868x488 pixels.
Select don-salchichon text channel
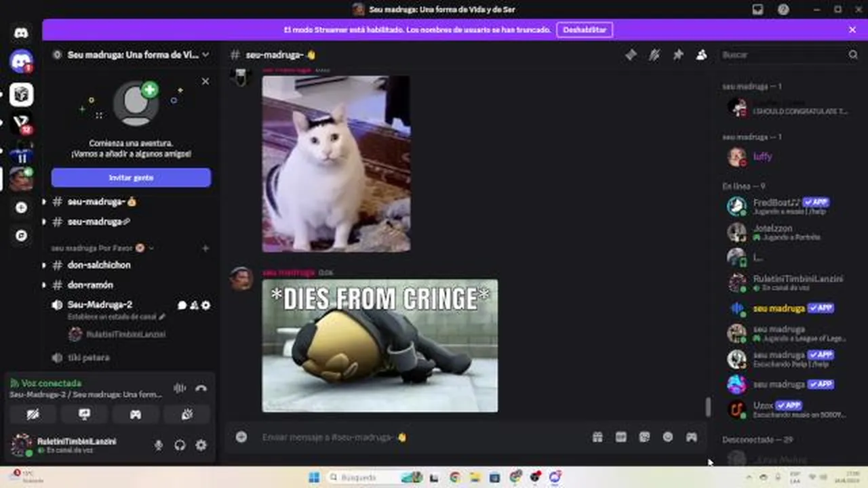pyautogui.click(x=99, y=265)
